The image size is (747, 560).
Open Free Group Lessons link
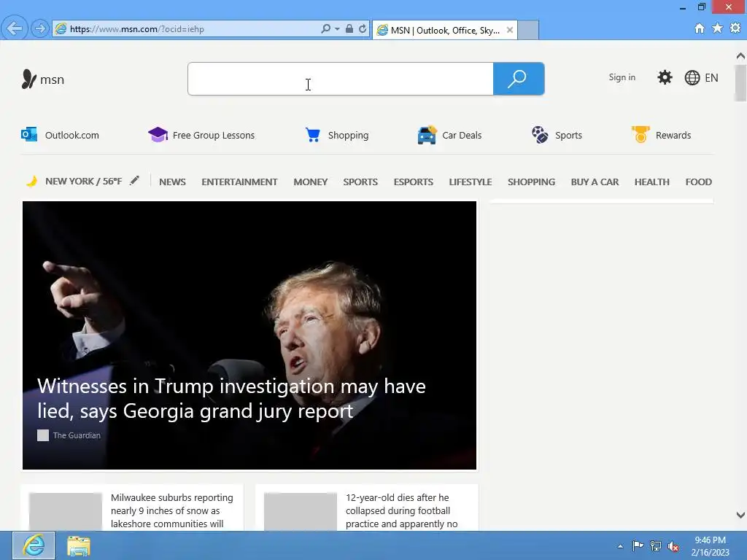coord(214,135)
